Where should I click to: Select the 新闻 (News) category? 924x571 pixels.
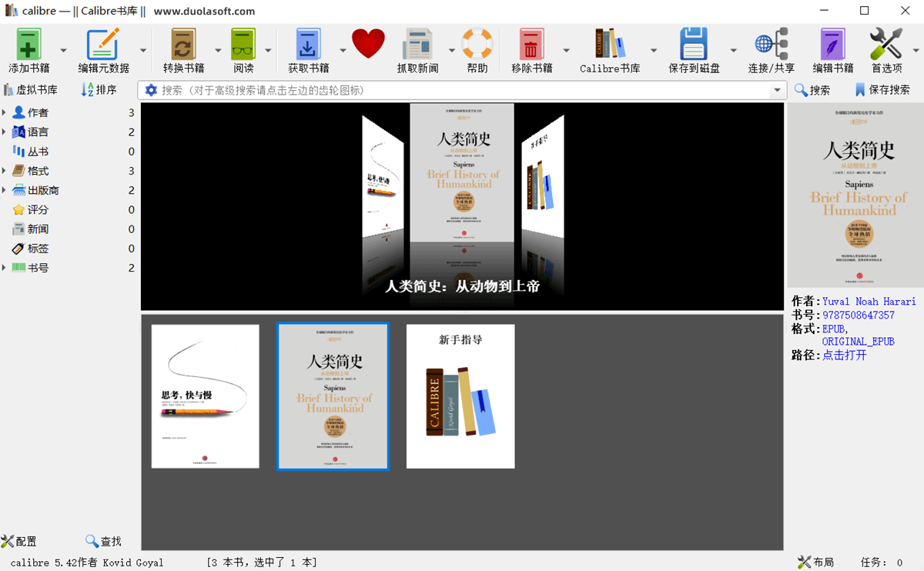tap(69, 229)
